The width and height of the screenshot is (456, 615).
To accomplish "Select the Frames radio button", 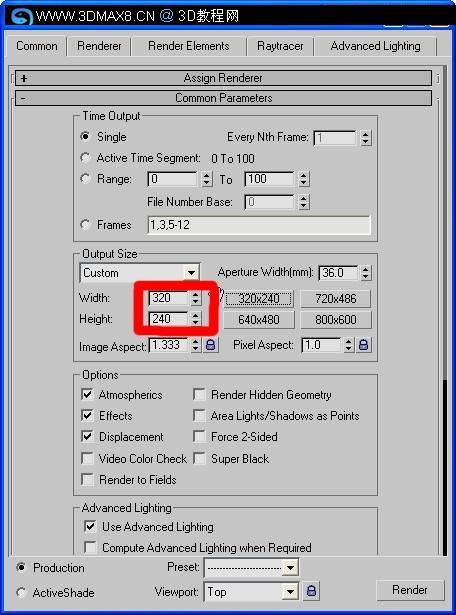I will coord(85,225).
